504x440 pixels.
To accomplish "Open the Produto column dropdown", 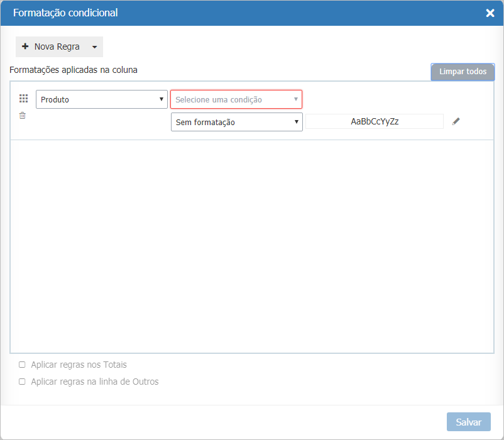I will (101, 99).
